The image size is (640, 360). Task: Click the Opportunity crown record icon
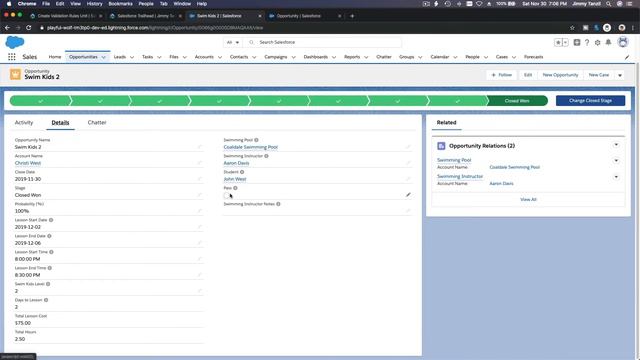pyautogui.click(x=16, y=74)
